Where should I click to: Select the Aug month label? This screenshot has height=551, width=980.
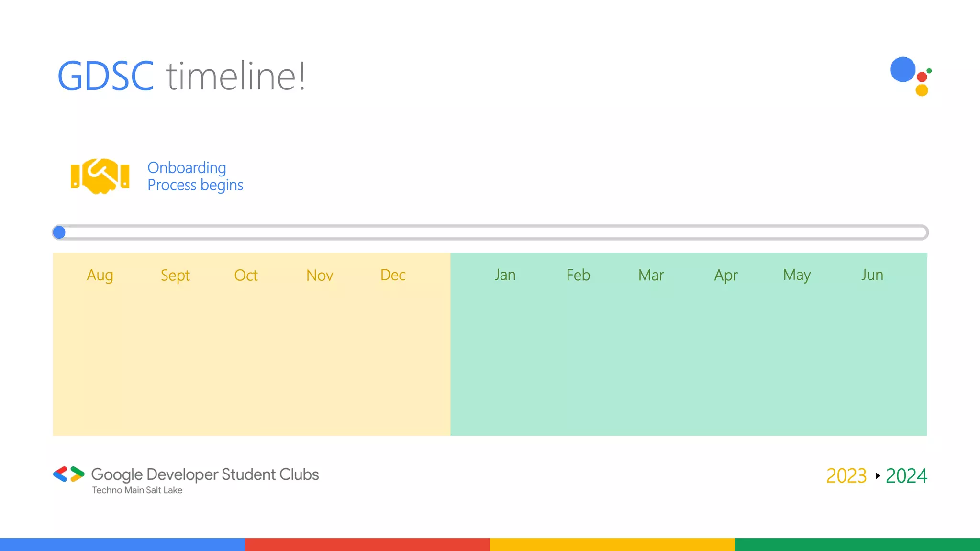coord(100,275)
